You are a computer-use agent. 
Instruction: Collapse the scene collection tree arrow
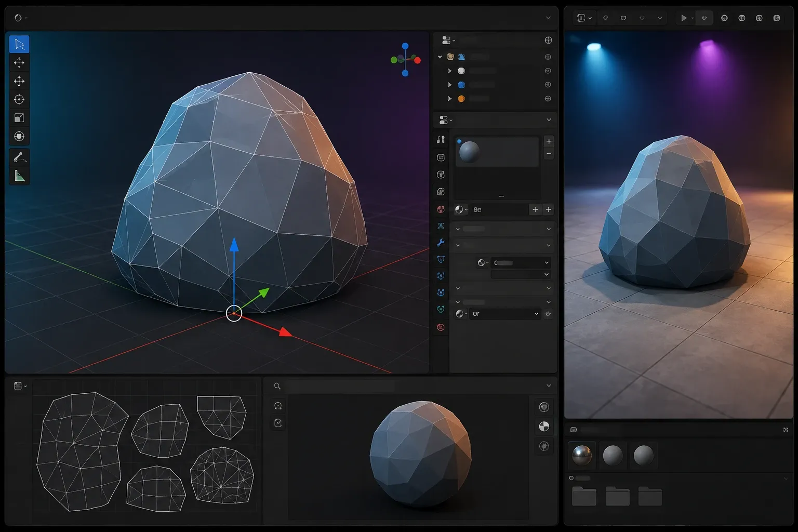coord(440,57)
